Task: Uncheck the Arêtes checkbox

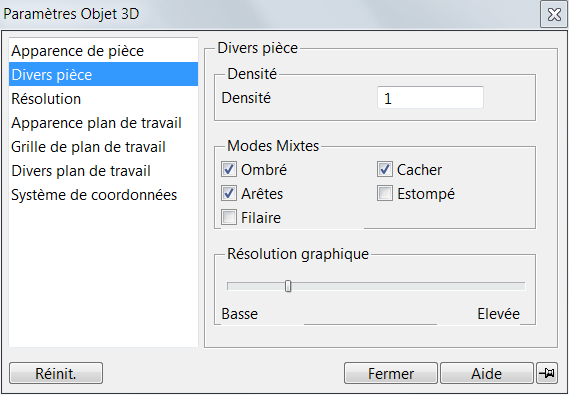Action: (x=229, y=193)
